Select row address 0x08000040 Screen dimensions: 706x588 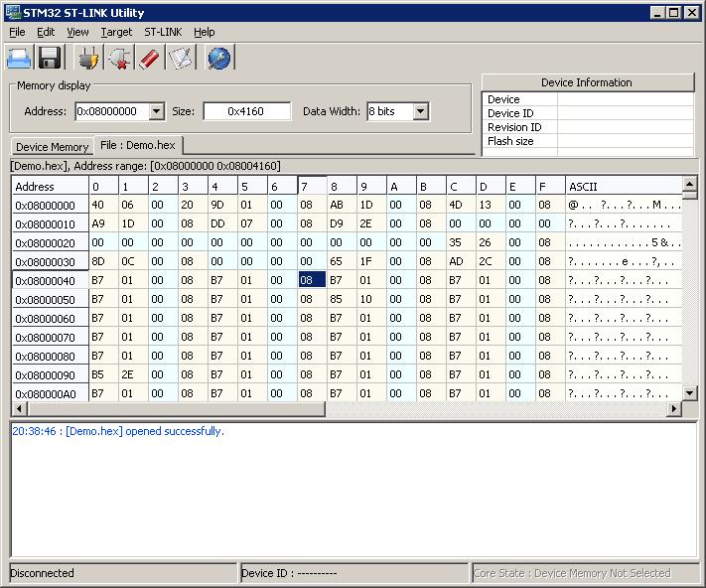tap(50, 280)
